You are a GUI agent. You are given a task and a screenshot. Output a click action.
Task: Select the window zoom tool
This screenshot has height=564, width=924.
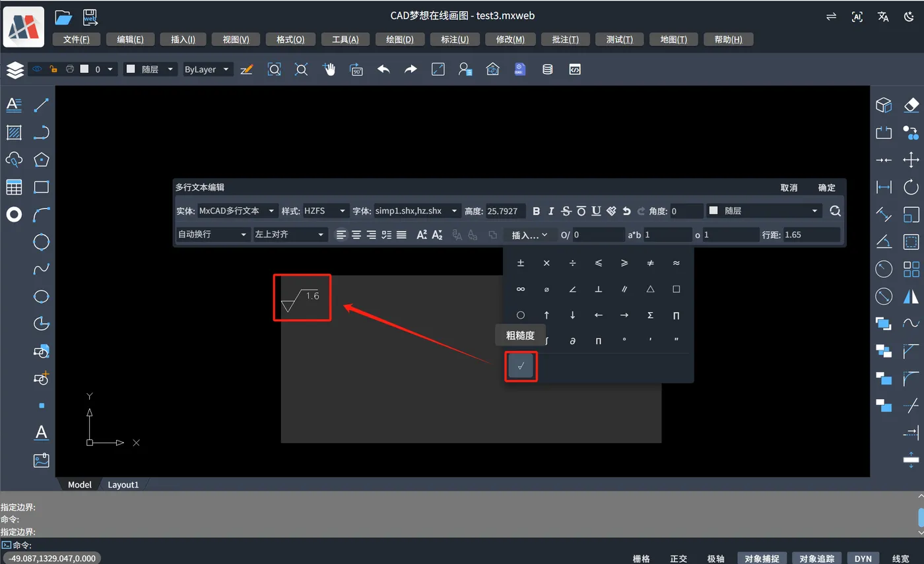(274, 69)
